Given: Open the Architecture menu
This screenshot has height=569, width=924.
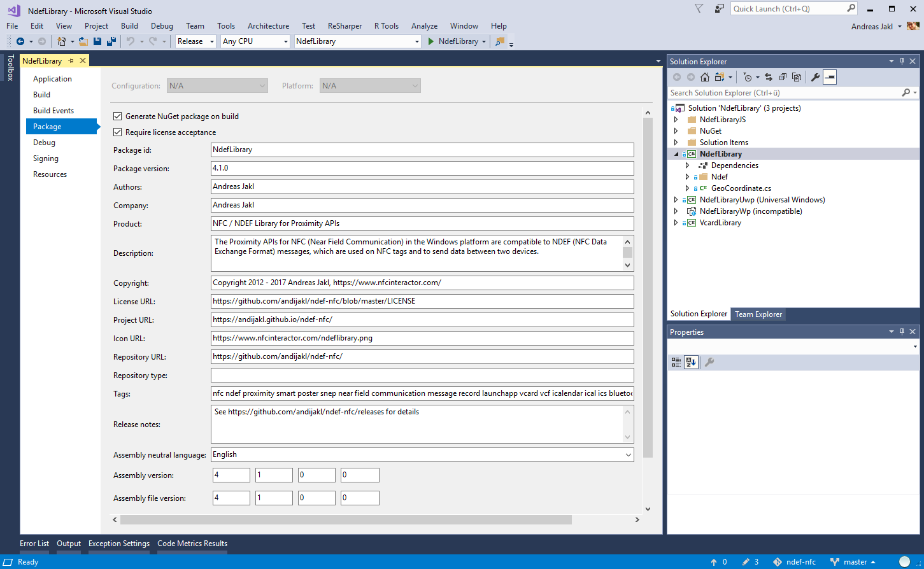Looking at the screenshot, I should pos(268,26).
